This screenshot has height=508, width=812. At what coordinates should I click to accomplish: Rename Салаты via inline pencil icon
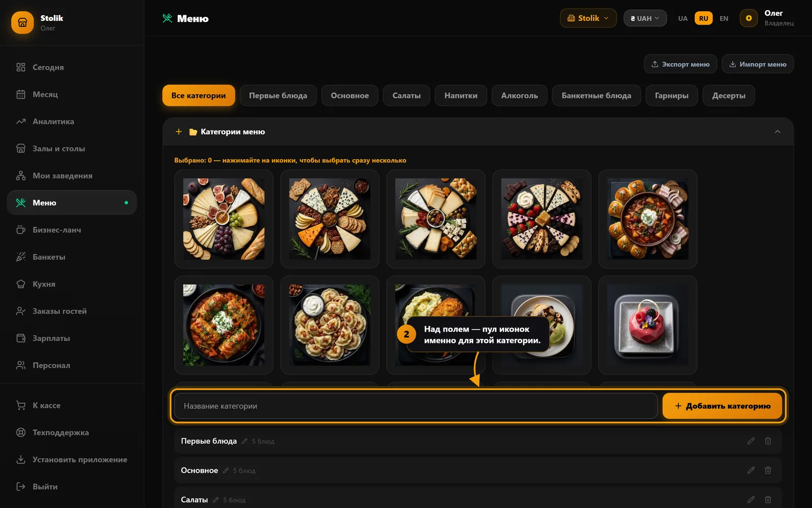(216, 500)
